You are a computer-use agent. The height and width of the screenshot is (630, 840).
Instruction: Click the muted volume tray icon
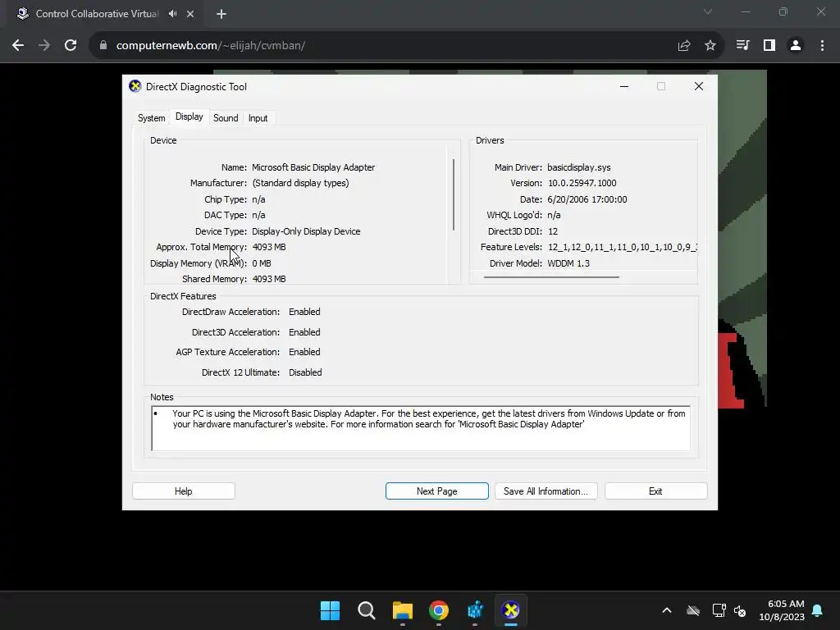click(740, 610)
